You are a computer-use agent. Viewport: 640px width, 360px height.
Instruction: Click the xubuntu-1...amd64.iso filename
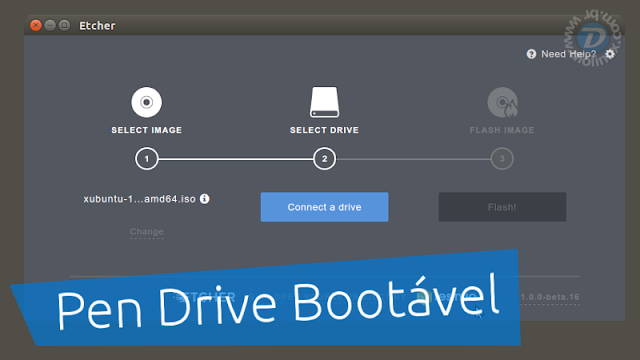point(140,199)
